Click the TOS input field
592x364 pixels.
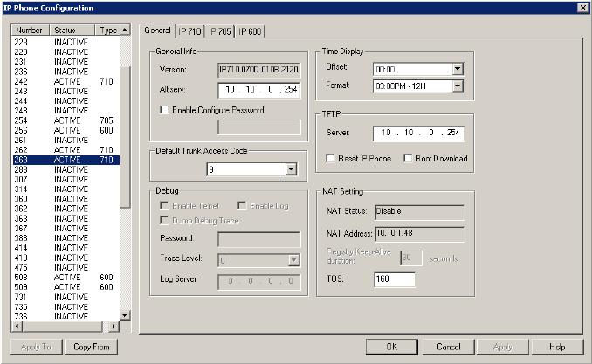coord(395,279)
